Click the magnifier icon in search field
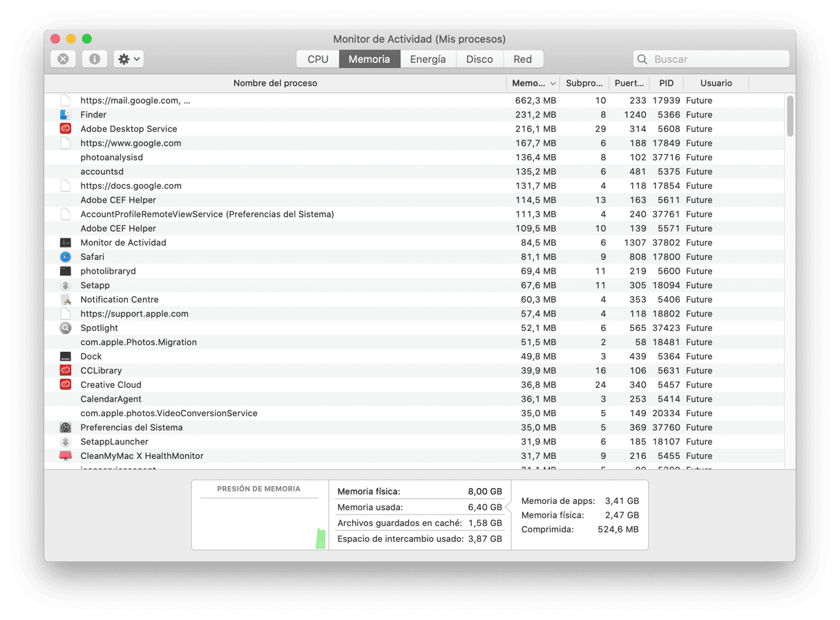This screenshot has height=620, width=840. tap(642, 59)
